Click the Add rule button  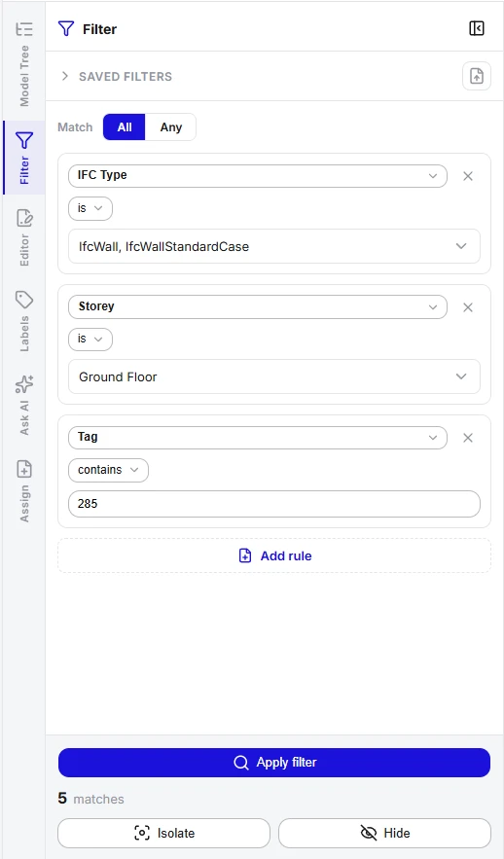[274, 556]
